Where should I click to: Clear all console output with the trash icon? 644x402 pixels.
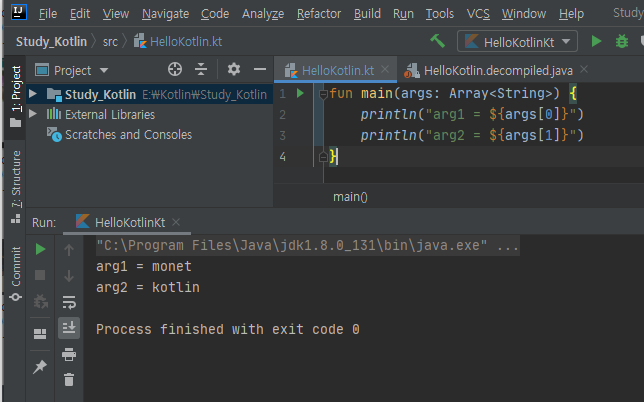click(69, 379)
